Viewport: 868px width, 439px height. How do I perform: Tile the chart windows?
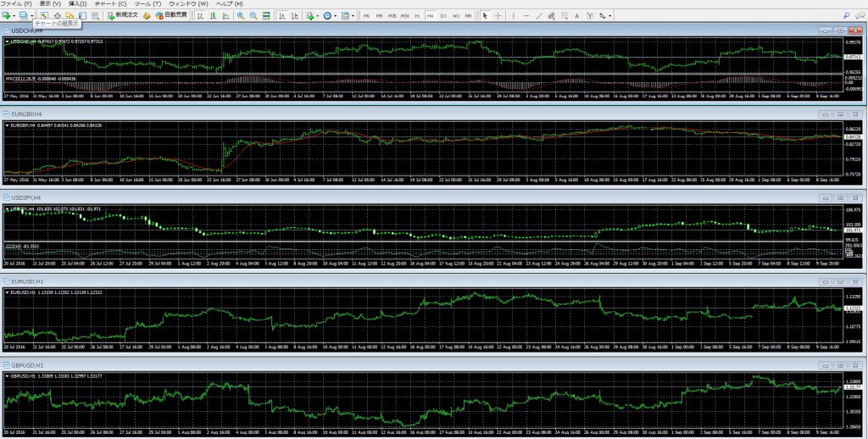tap(266, 15)
